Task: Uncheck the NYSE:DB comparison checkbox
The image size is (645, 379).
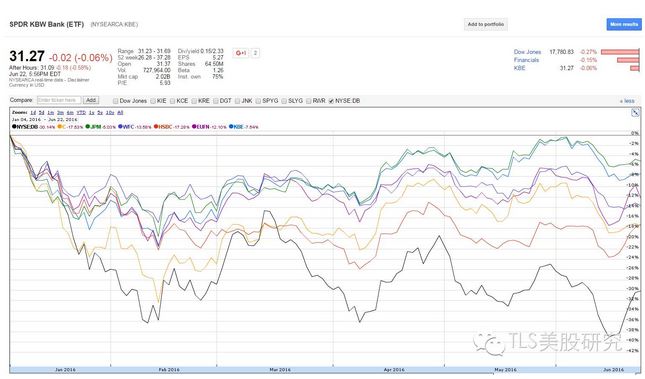Action: (331, 101)
